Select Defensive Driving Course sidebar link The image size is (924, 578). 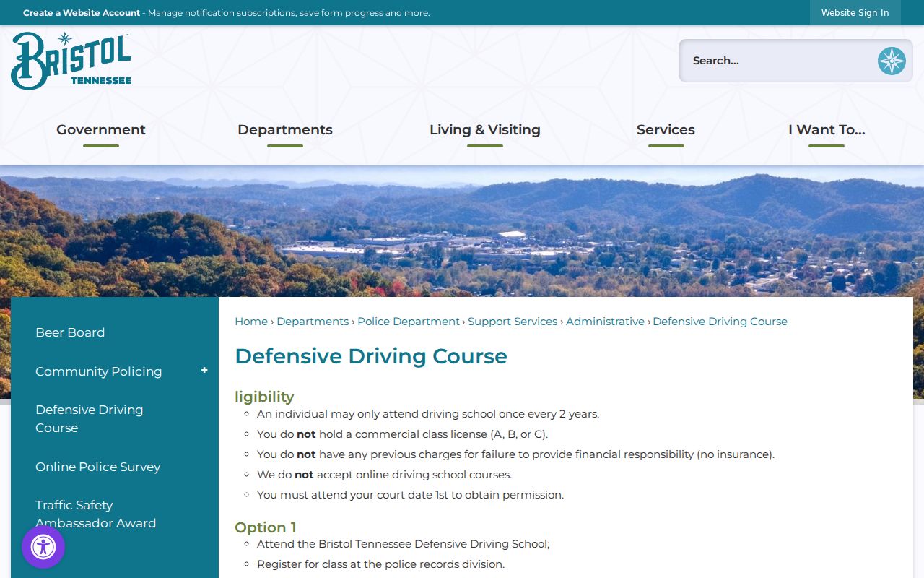(90, 418)
